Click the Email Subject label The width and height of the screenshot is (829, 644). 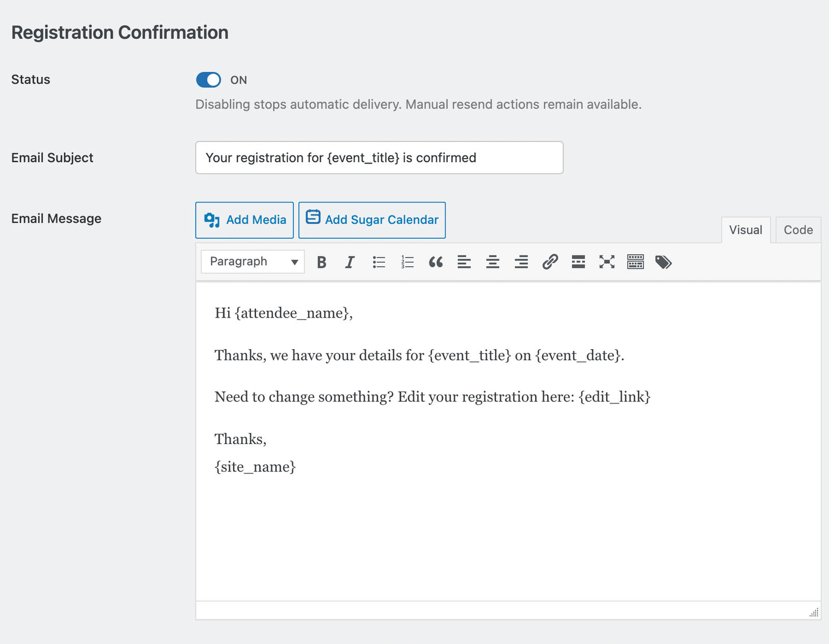[52, 158]
